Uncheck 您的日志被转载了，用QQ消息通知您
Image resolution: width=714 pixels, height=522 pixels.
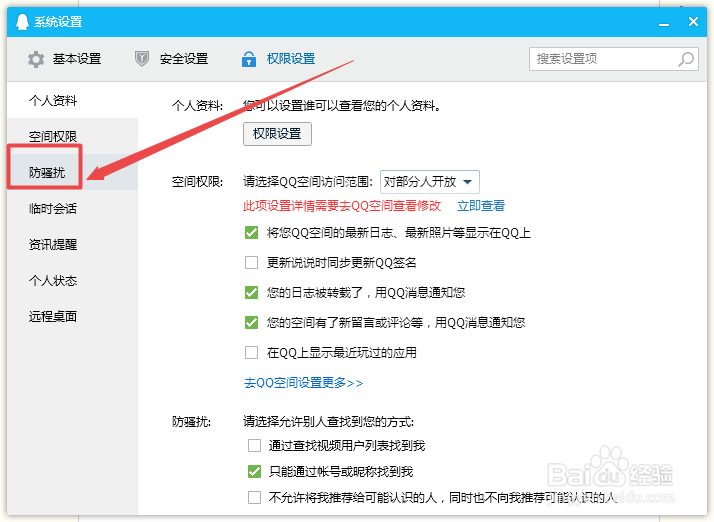[x=251, y=292]
